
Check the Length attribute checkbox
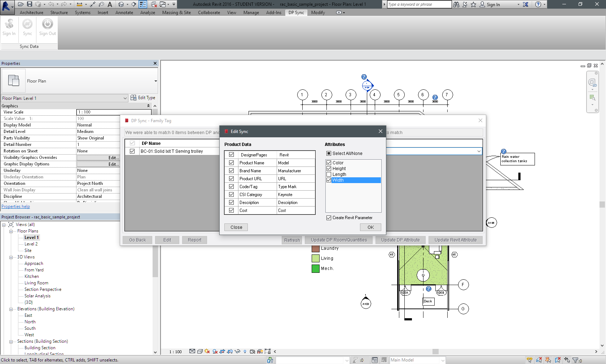point(329,174)
